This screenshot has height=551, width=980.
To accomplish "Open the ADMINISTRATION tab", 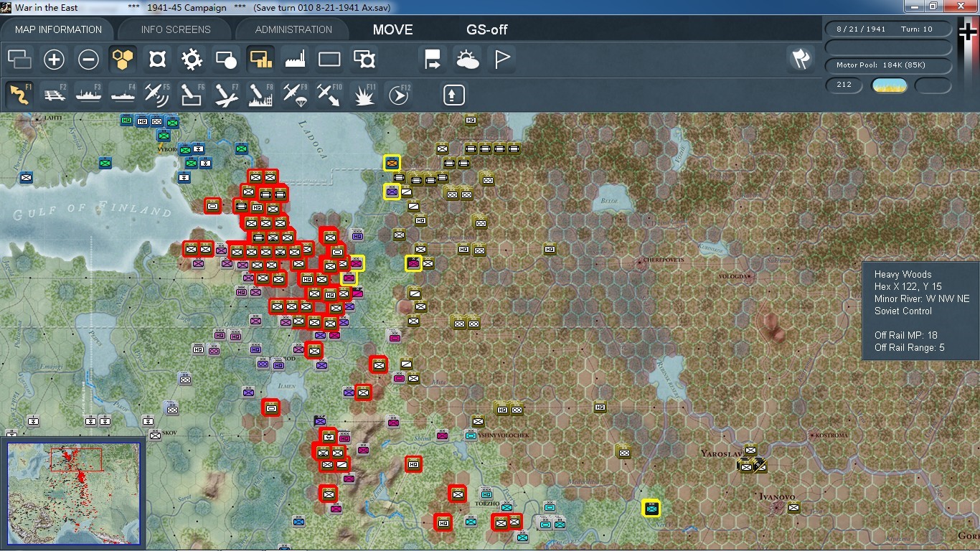I will point(293,29).
